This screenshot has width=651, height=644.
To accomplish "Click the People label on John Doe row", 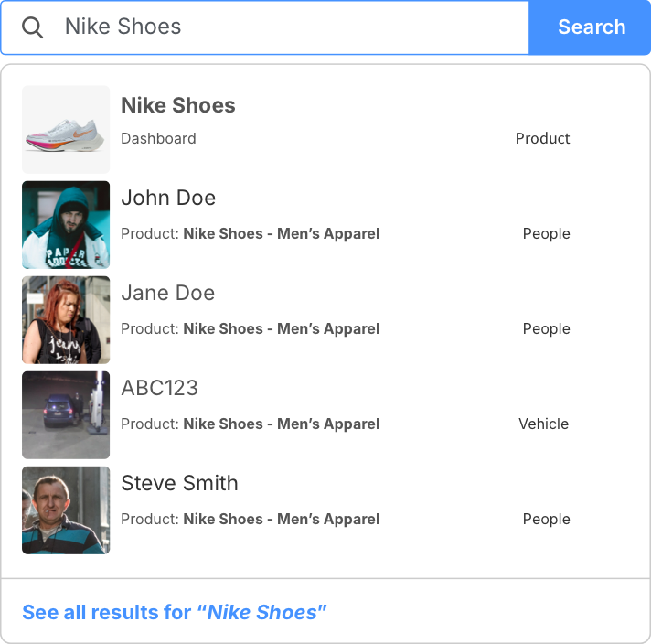I will pos(547,233).
